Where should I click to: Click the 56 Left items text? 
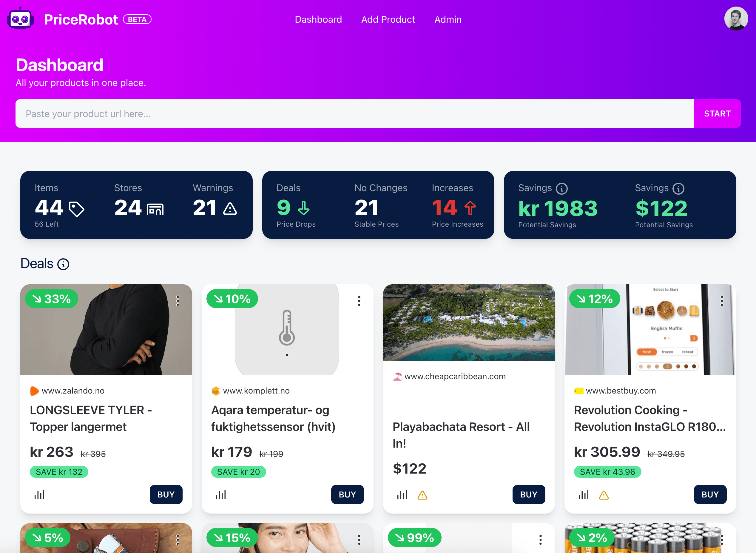click(x=47, y=224)
